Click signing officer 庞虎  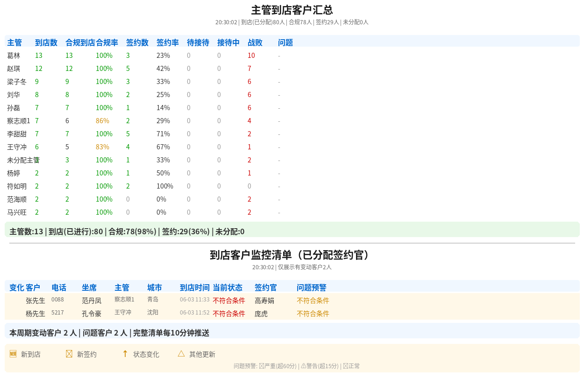point(261,314)
